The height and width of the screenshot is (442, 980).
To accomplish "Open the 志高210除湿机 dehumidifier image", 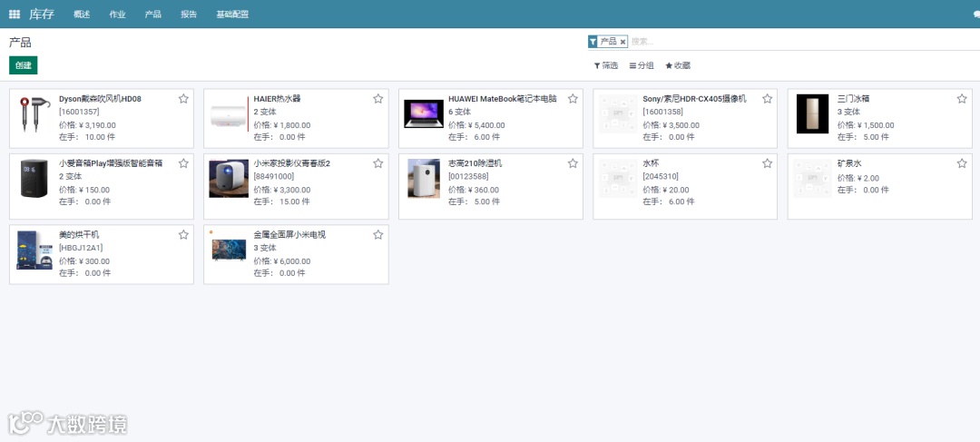I will click(x=424, y=179).
